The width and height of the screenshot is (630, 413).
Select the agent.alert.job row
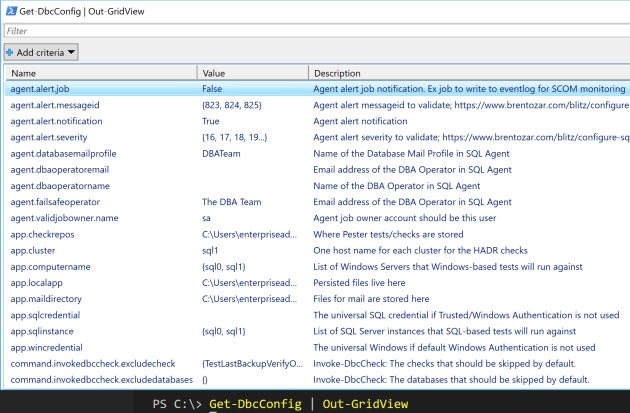pyautogui.click(x=47, y=89)
